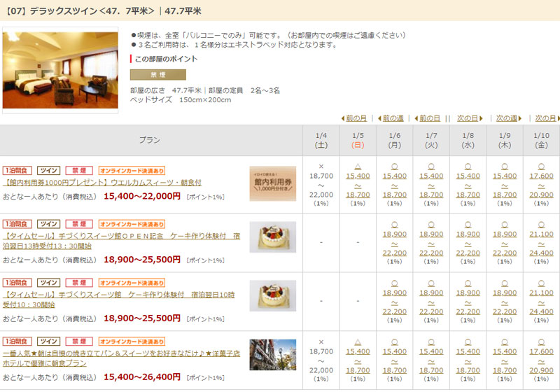
Task: Click the red 1/5 (日) date header
Action: click(358, 140)
